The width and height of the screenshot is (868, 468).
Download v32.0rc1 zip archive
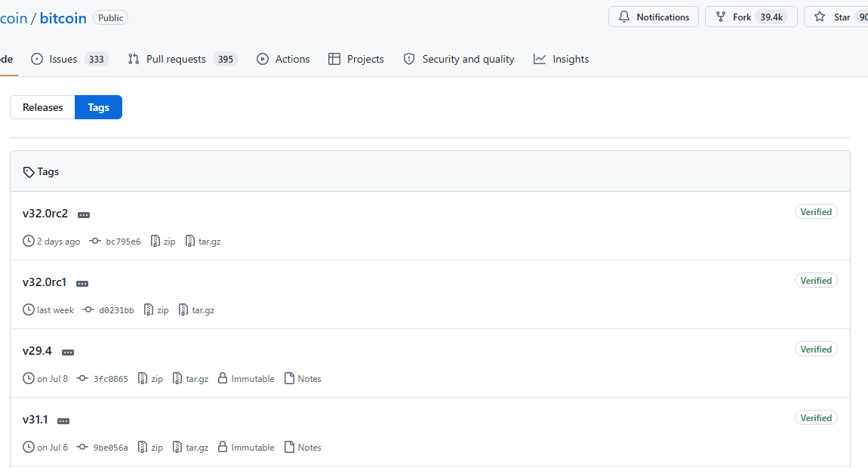pos(156,310)
